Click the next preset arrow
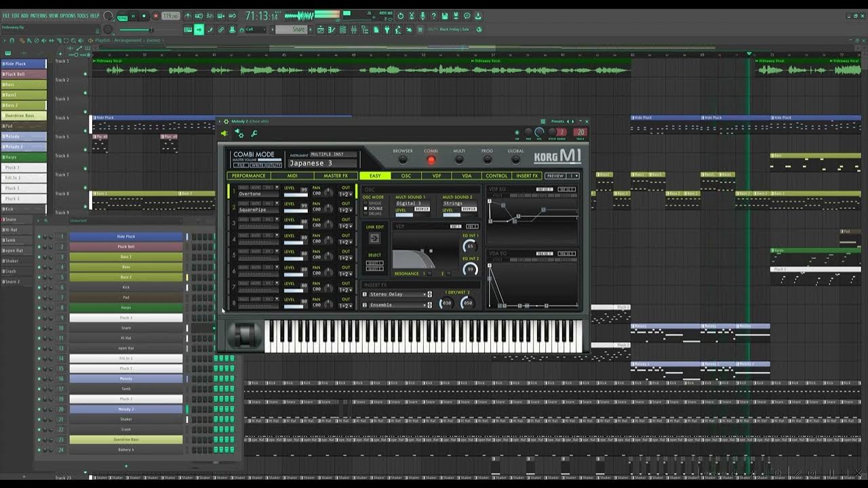This screenshot has width=868, height=488. [572, 121]
